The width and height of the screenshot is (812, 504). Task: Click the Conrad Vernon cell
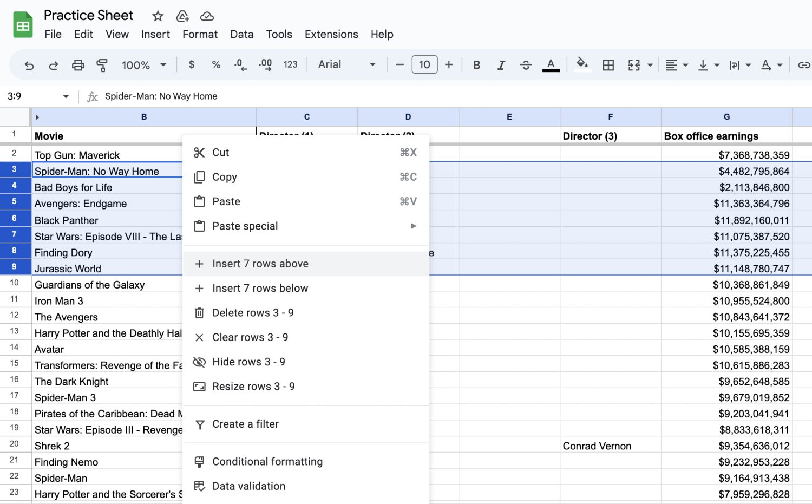tap(611, 446)
